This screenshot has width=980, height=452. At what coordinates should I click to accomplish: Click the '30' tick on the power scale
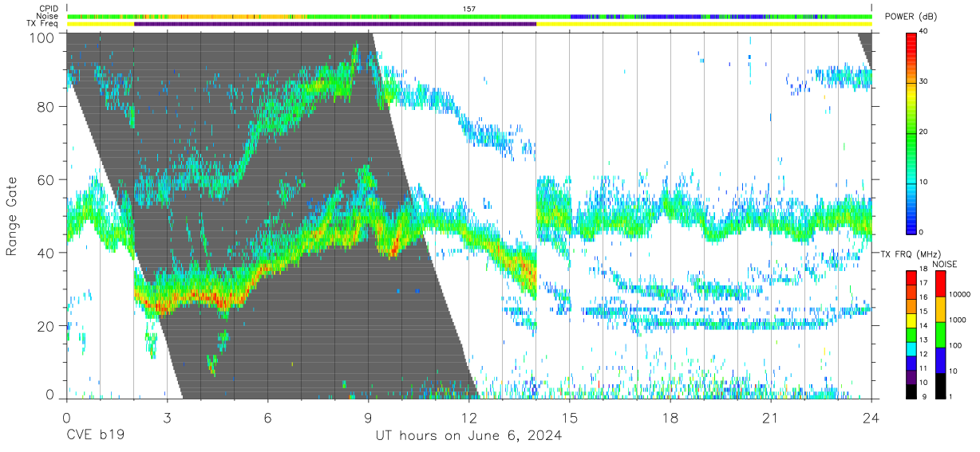pyautogui.click(x=925, y=82)
